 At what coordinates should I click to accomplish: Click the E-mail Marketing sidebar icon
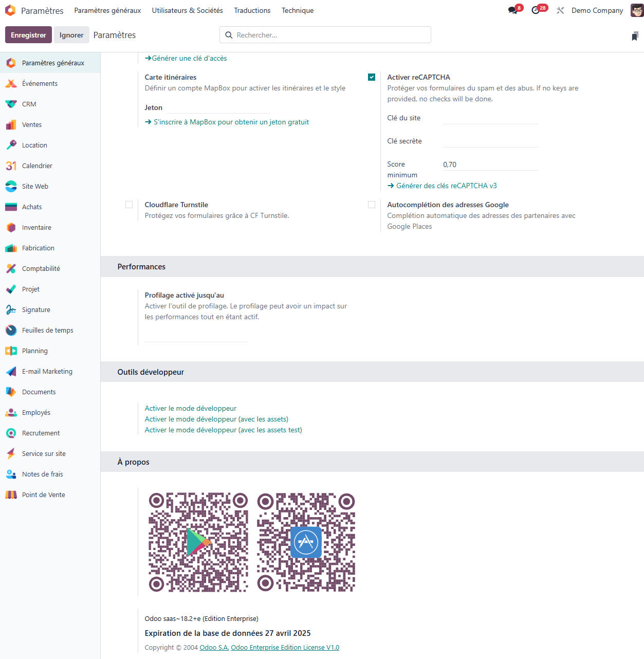click(11, 371)
